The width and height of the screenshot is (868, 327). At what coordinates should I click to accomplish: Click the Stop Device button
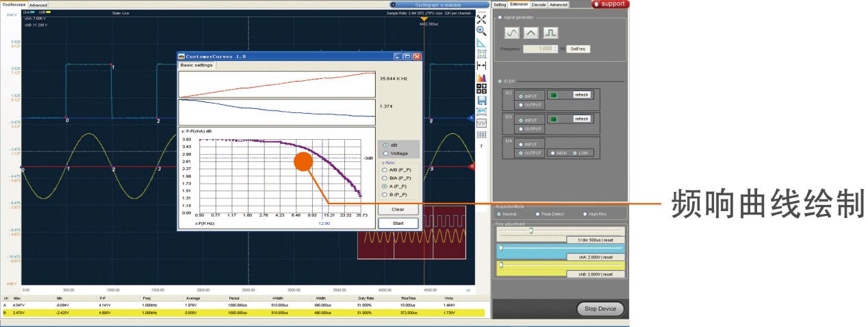coord(600,308)
